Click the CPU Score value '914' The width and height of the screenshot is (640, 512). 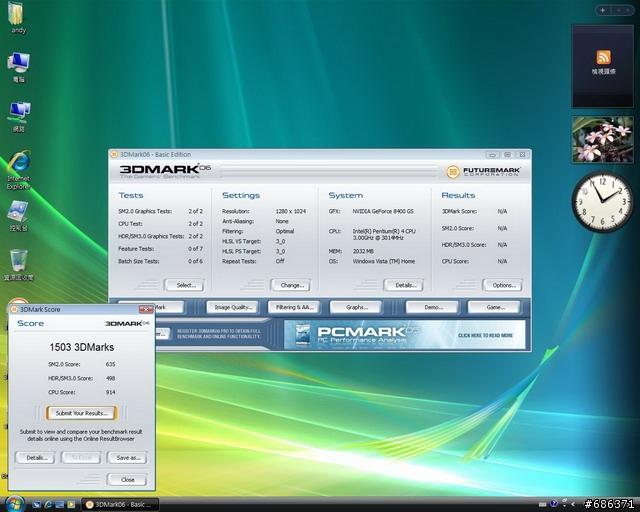[x=110, y=392]
